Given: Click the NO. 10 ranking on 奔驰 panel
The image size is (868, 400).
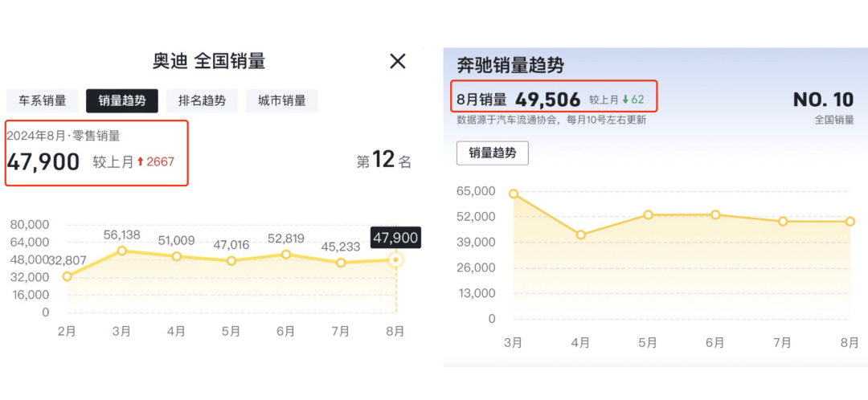Looking at the screenshot, I should click(823, 100).
